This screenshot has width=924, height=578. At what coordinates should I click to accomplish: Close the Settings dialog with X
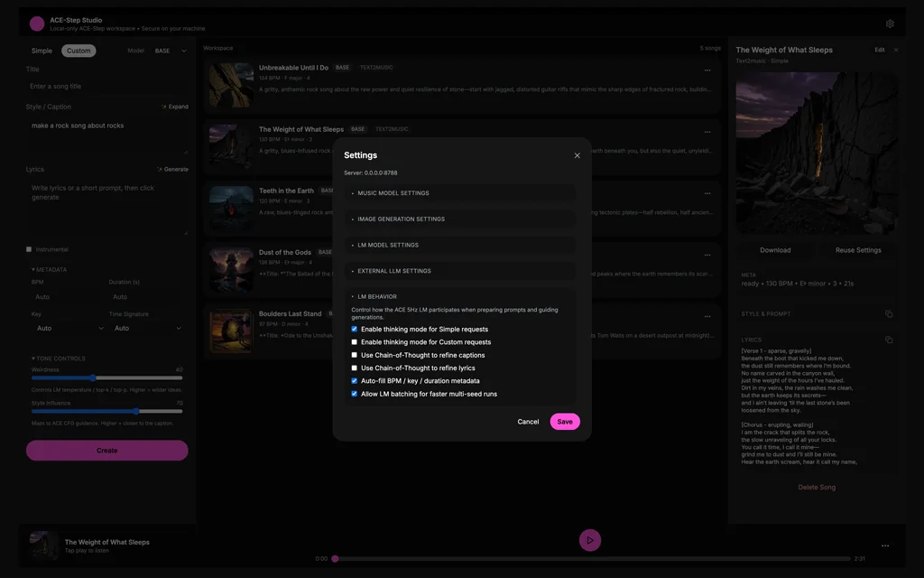(x=577, y=155)
